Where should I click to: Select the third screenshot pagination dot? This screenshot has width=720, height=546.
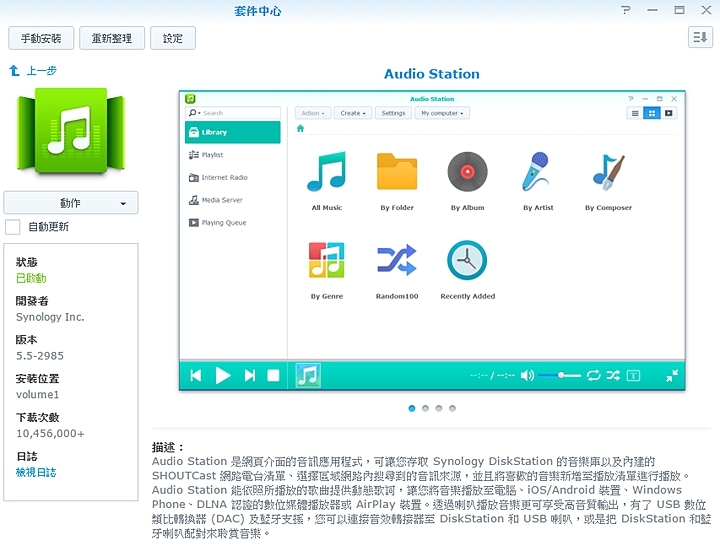(439, 408)
